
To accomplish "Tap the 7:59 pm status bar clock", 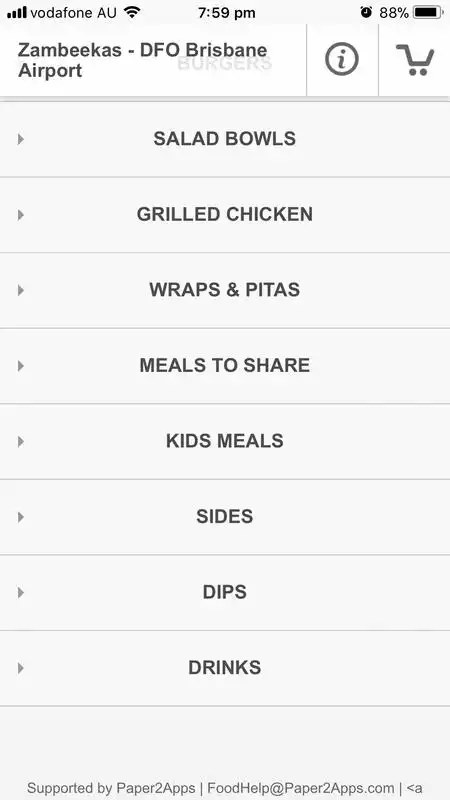I will tap(227, 13).
